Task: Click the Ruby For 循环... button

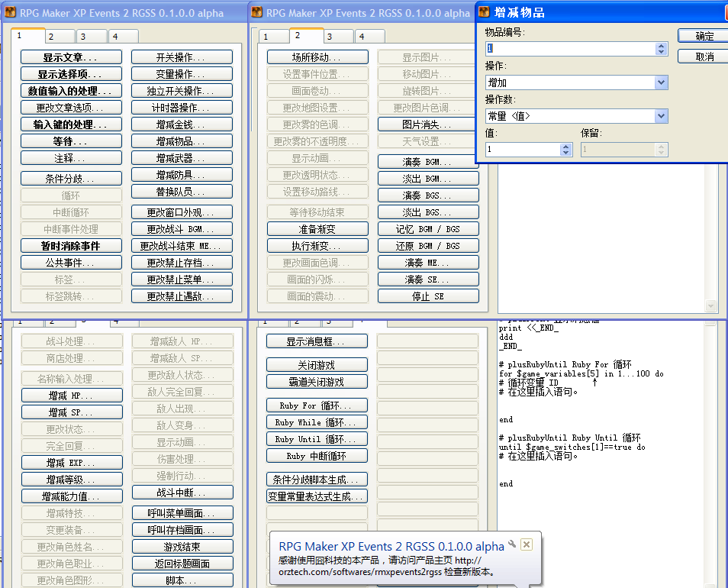Action: (x=317, y=405)
